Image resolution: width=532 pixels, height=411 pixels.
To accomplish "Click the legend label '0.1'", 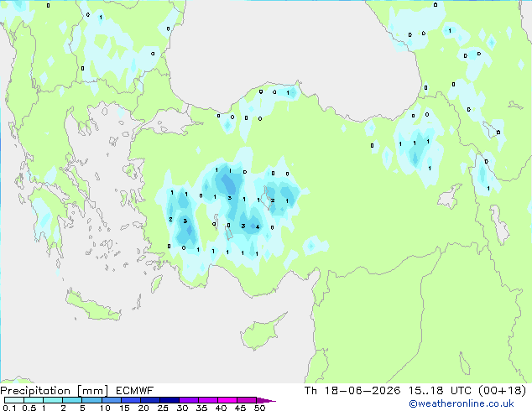I will point(9,408).
